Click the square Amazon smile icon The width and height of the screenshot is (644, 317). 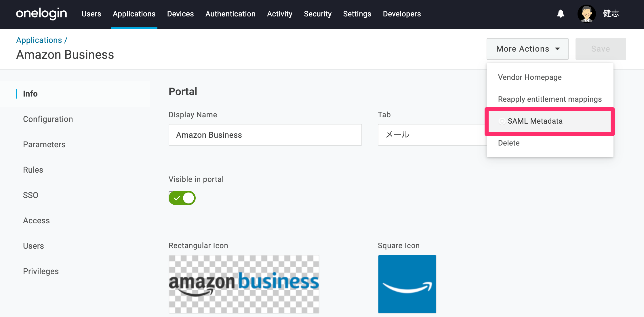pos(407,284)
